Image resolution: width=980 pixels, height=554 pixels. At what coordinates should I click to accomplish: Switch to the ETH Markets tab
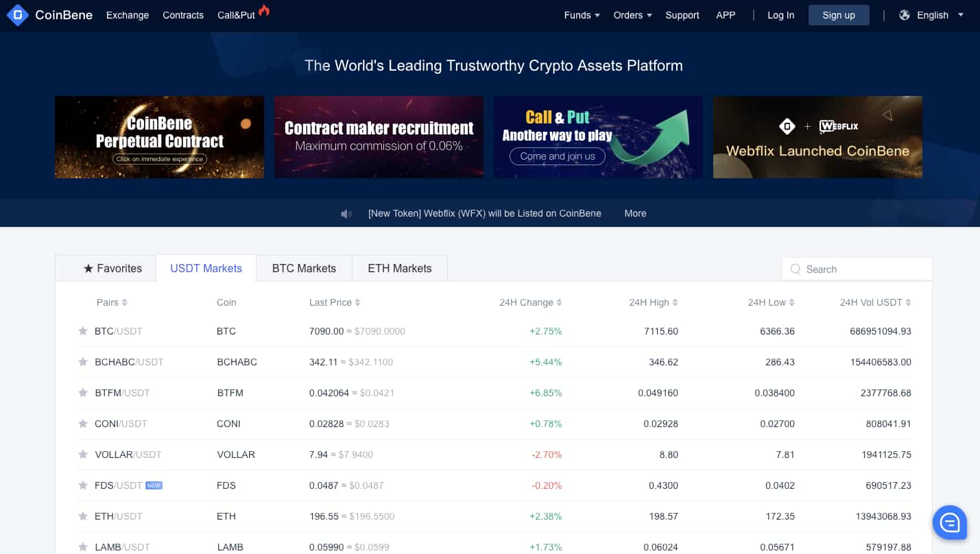coord(400,268)
